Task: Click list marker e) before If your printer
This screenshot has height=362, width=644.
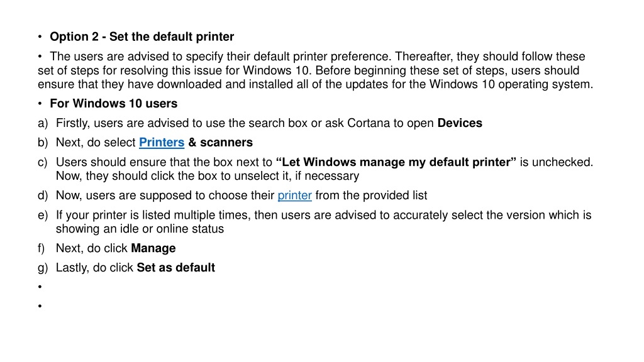Action: pos(43,215)
